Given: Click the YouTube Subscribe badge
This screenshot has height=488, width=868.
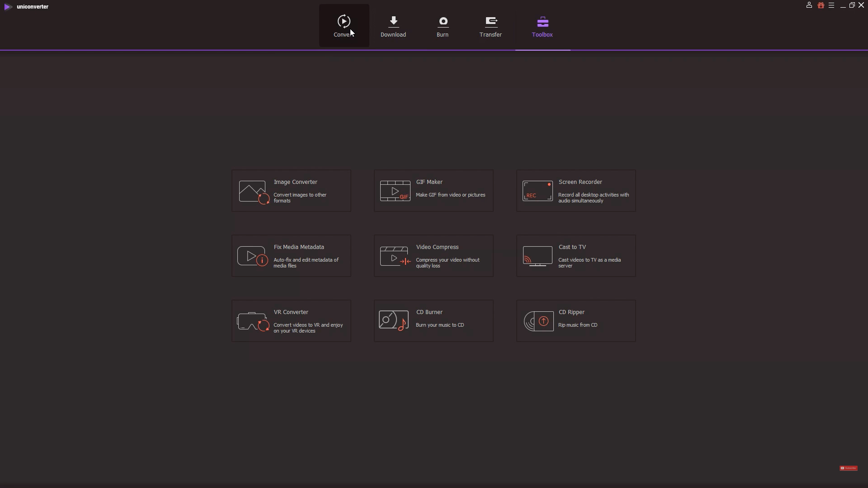Looking at the screenshot, I should tap(849, 468).
